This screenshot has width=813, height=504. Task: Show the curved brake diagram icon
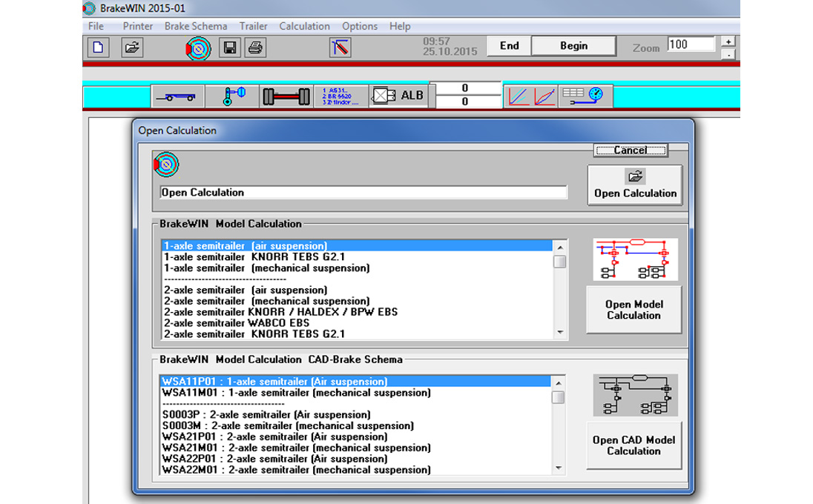tap(544, 96)
